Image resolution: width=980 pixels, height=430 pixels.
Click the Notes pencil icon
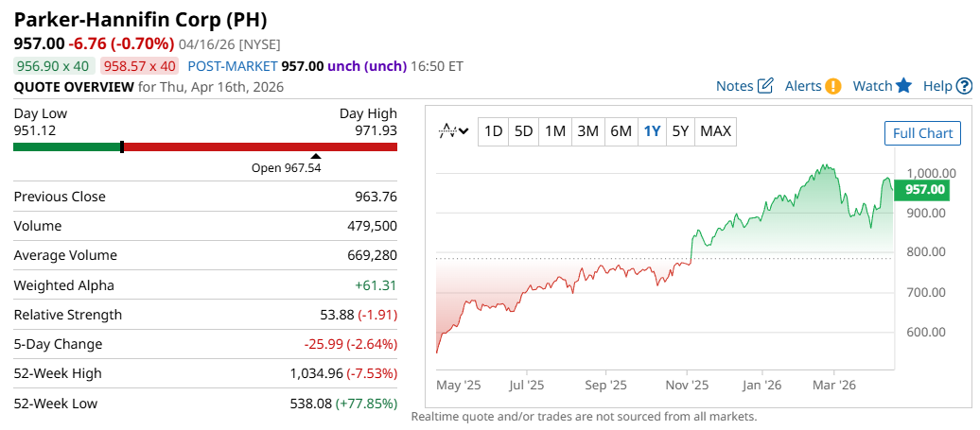click(x=766, y=86)
